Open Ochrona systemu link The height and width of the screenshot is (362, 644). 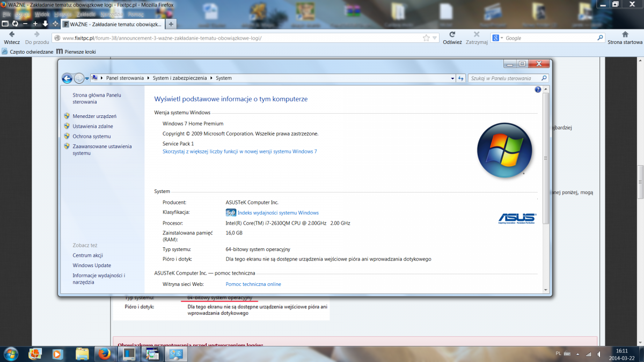92,137
